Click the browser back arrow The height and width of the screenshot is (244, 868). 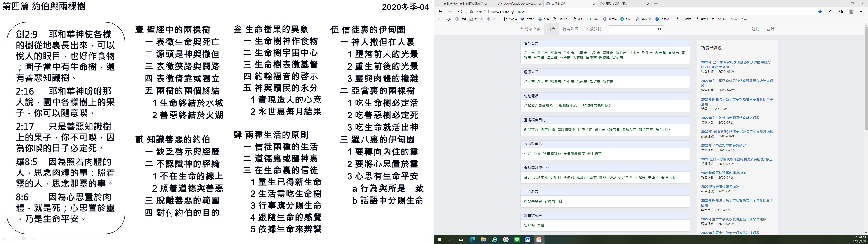tap(440, 12)
